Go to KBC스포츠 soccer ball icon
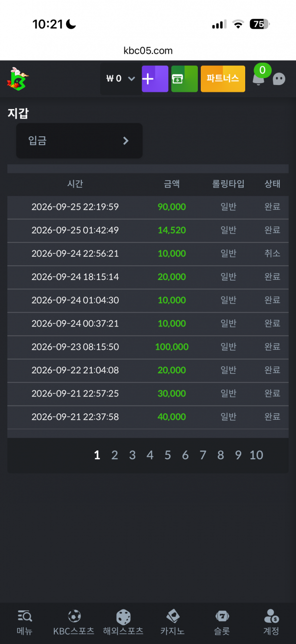Screen dimensions: 296x644 click(74, 622)
